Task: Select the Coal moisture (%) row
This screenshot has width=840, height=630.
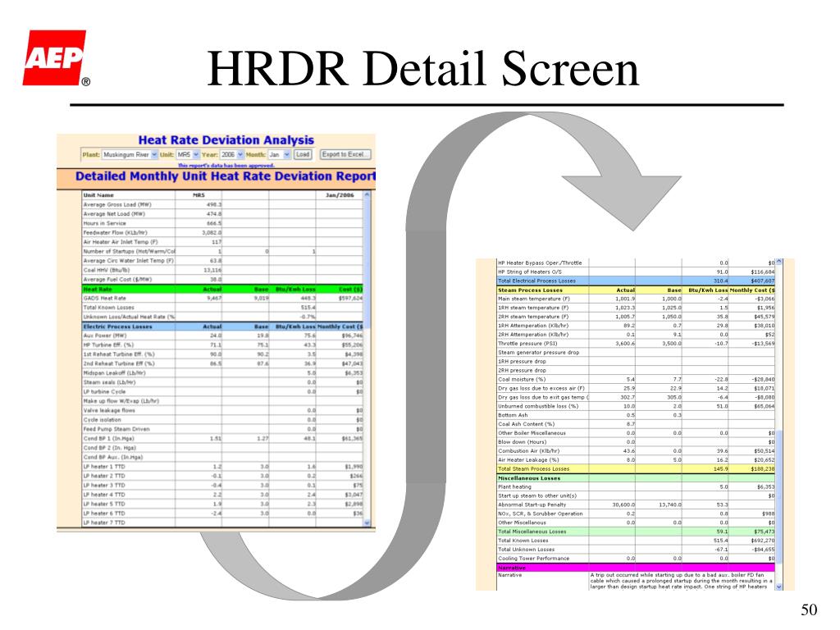Action: 636,379
